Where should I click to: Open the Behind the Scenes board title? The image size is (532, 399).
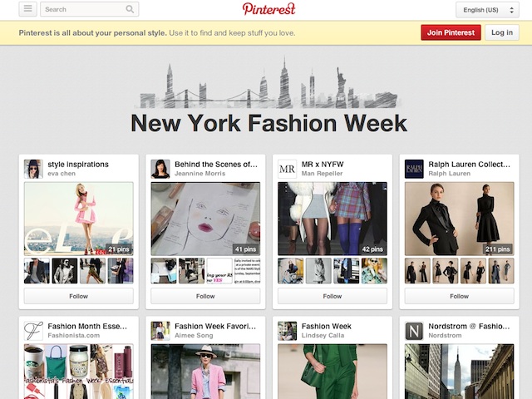coord(216,165)
